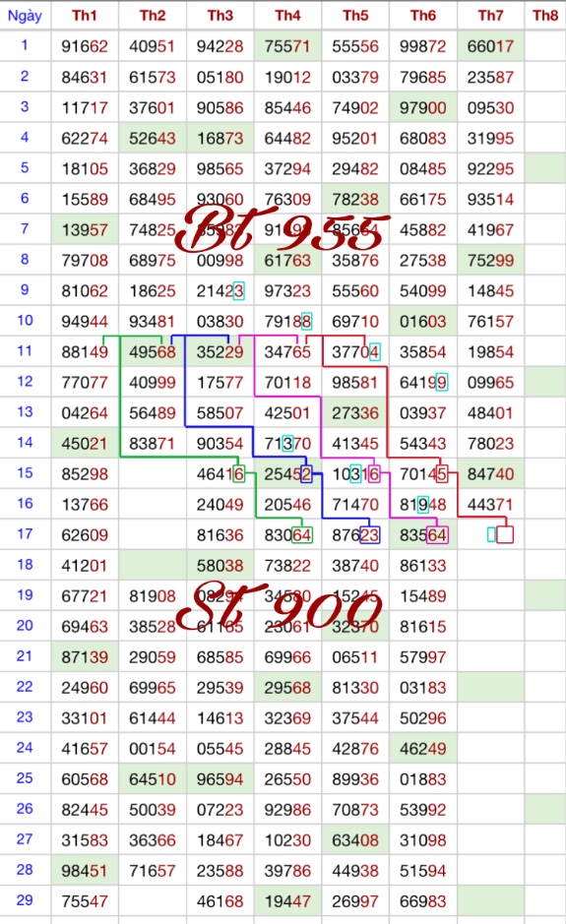The height and width of the screenshot is (924, 566).
Task: Select the Th6 column header
Action: 422,16
